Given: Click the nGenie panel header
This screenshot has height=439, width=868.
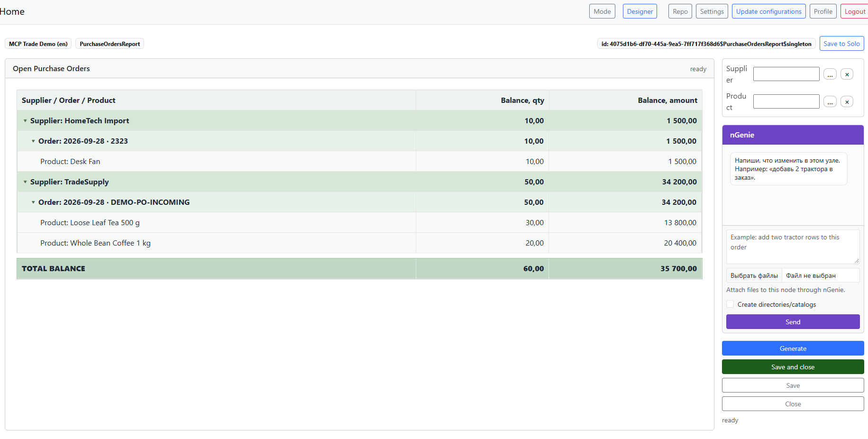Looking at the screenshot, I should (x=793, y=135).
